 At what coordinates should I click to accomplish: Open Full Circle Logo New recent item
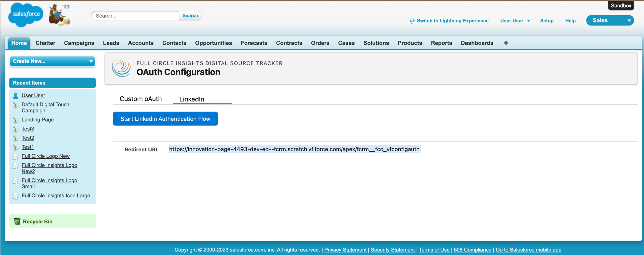(46, 156)
